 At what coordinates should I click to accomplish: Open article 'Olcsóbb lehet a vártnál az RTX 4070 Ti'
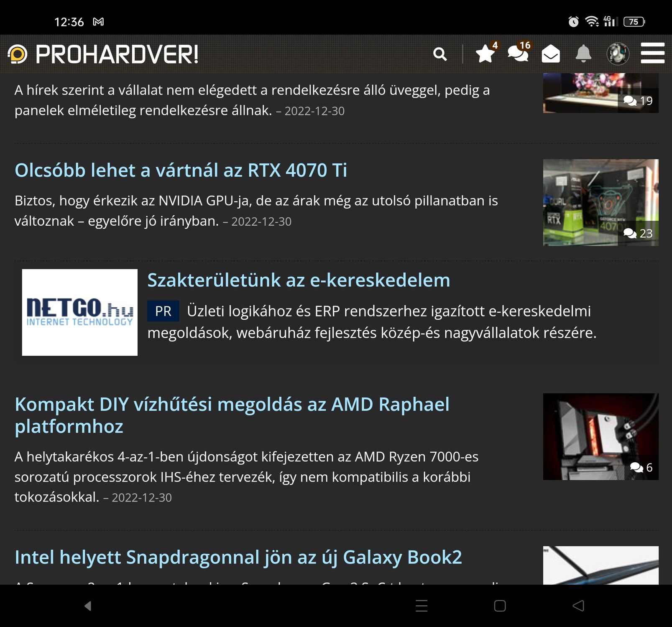pyautogui.click(x=181, y=171)
